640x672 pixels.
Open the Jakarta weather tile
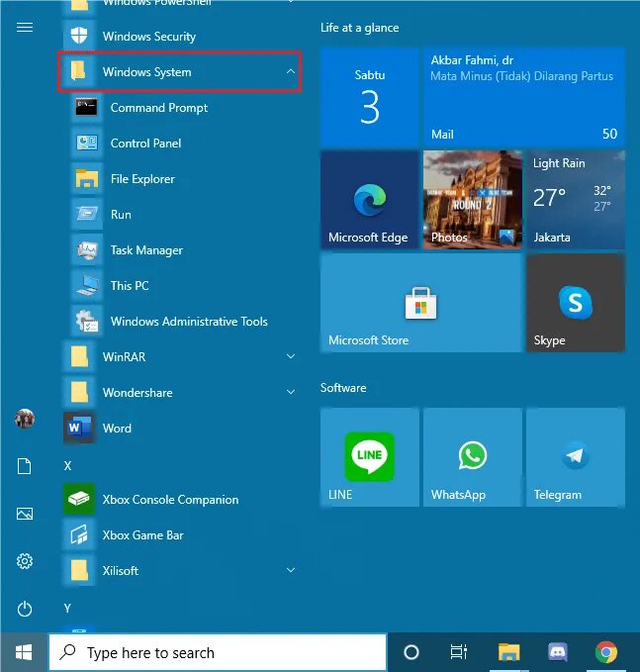click(x=576, y=200)
